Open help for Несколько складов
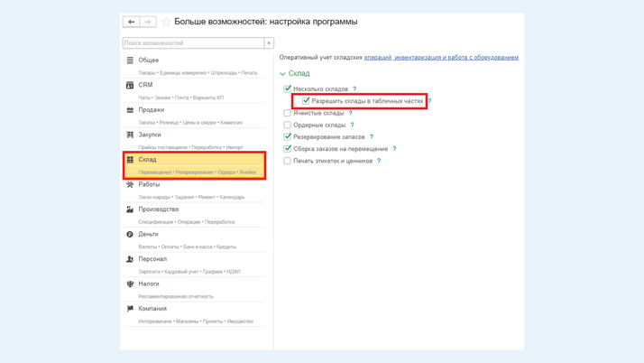The height and width of the screenshot is (363, 644). click(x=354, y=88)
